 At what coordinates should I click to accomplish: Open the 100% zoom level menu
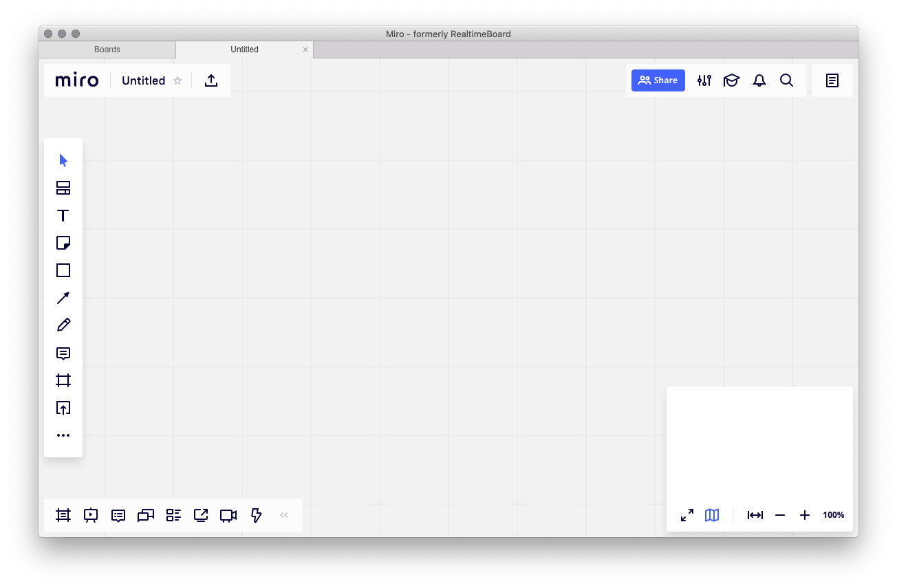pyautogui.click(x=833, y=515)
